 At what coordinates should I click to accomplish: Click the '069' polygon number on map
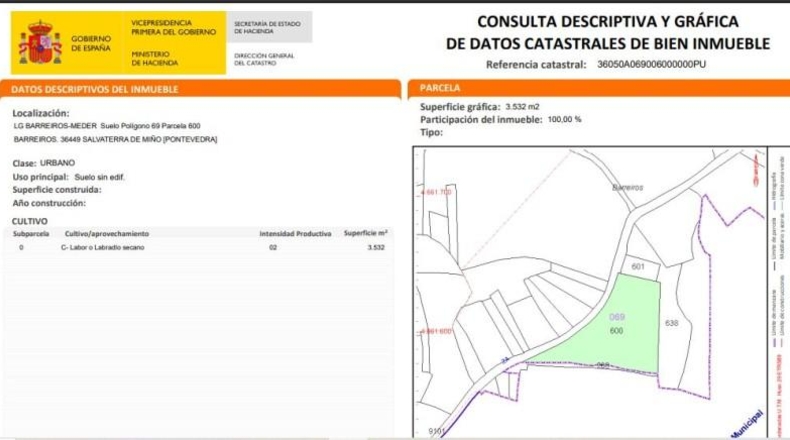(x=617, y=317)
